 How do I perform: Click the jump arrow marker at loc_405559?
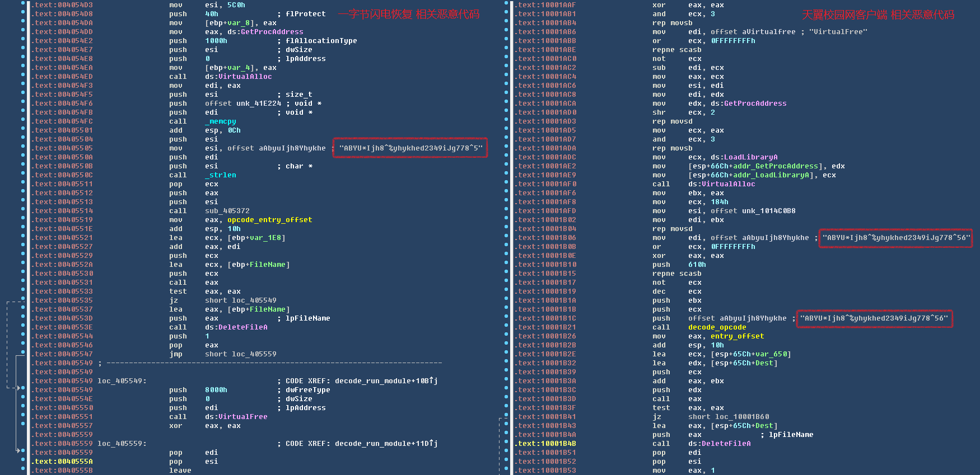tap(20, 450)
